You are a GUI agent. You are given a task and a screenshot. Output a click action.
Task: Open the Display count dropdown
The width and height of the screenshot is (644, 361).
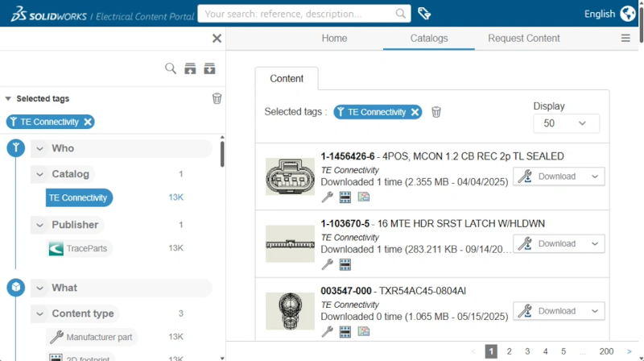[566, 123]
